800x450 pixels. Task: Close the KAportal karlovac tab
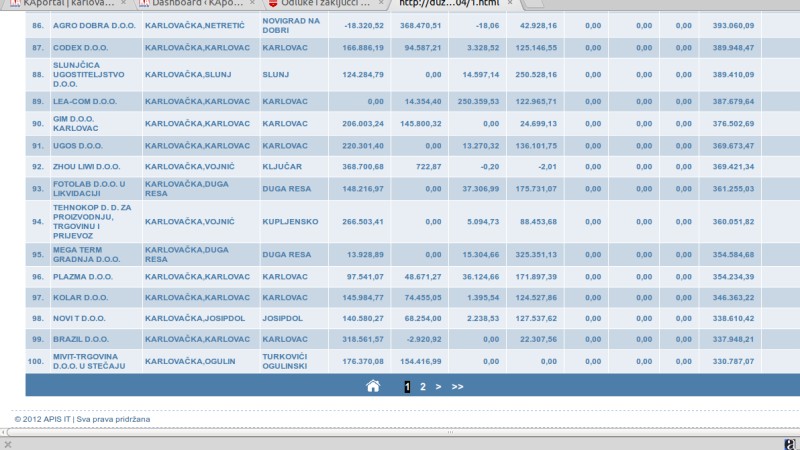[123, 3]
